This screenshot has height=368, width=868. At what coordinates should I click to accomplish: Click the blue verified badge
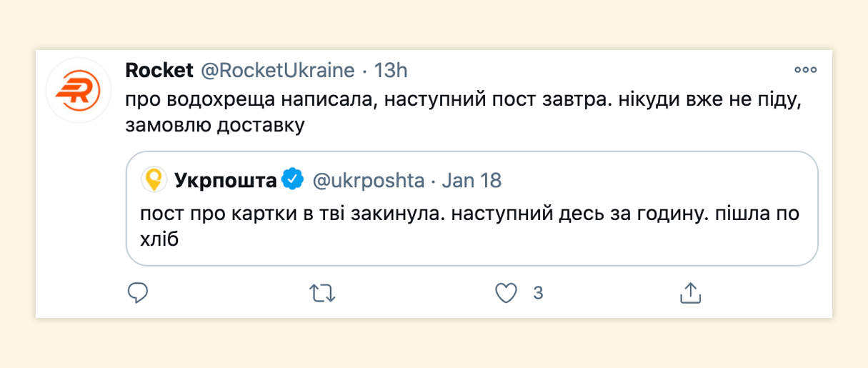pos(293,180)
